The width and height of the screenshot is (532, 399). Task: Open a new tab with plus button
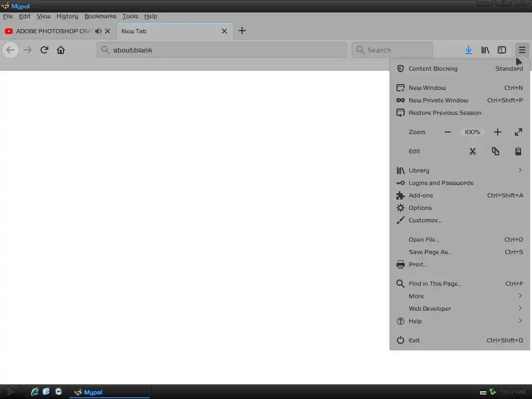242,31
